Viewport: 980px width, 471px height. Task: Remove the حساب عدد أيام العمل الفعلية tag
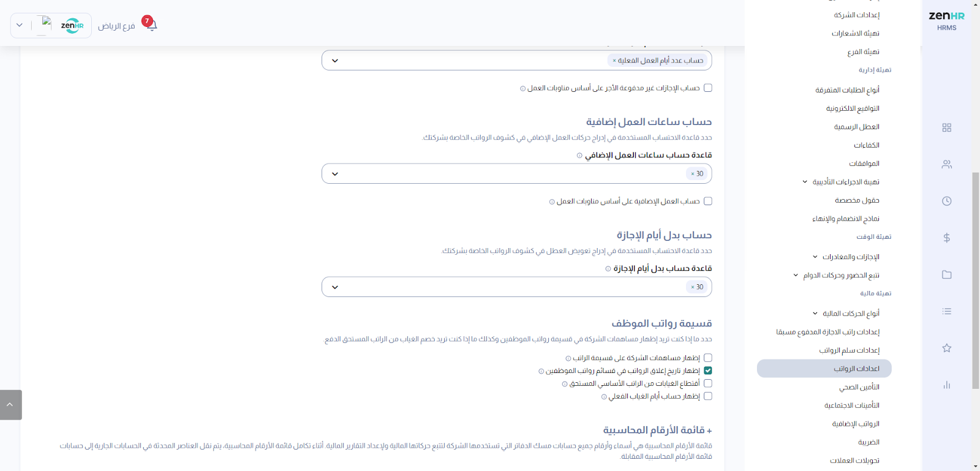614,61
